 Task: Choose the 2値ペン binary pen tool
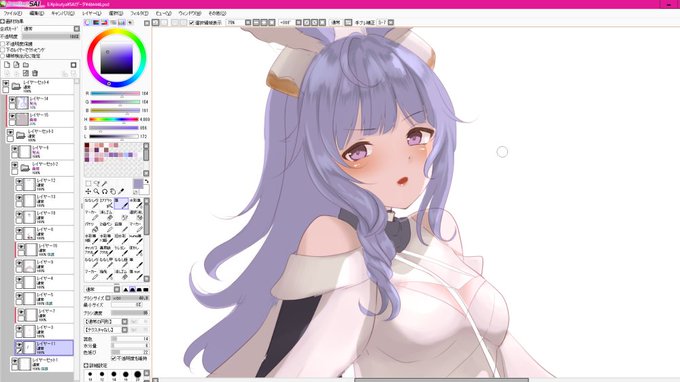click(x=106, y=227)
